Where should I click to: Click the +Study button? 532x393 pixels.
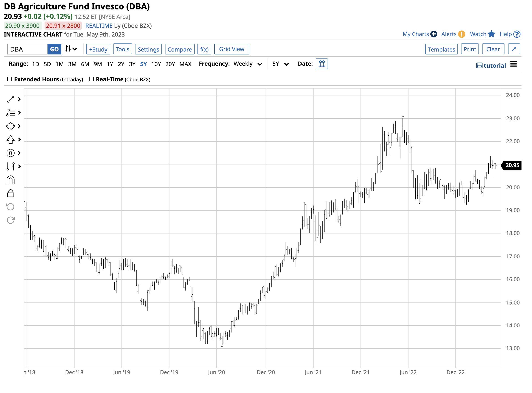coord(99,49)
